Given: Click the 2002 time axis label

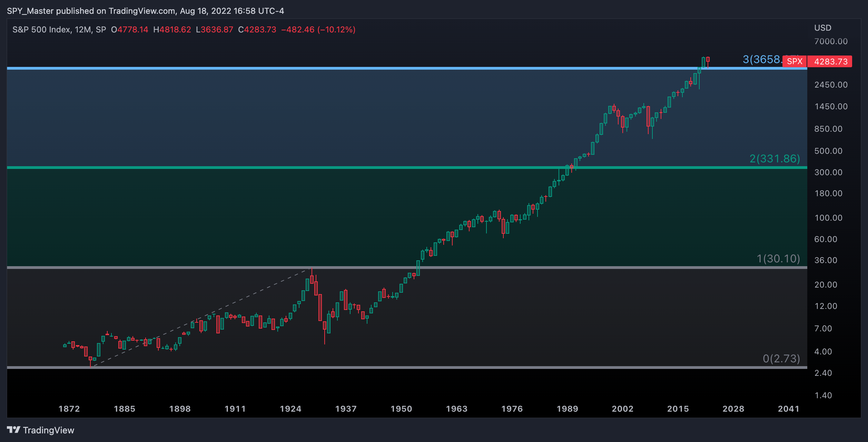Looking at the screenshot, I should (622, 409).
